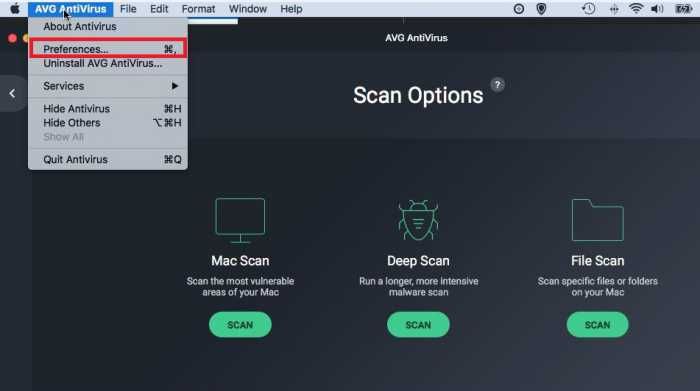Open the Edit menu
The image size is (700, 391).
159,9
